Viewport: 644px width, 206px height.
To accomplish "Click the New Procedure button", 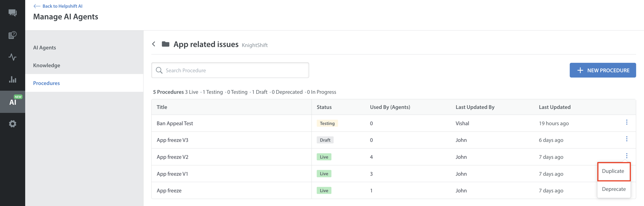I will click(x=602, y=70).
